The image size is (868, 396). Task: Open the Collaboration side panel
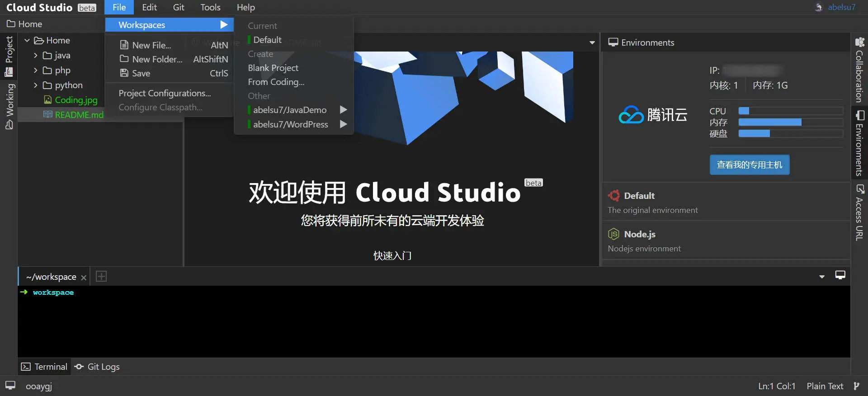click(859, 70)
